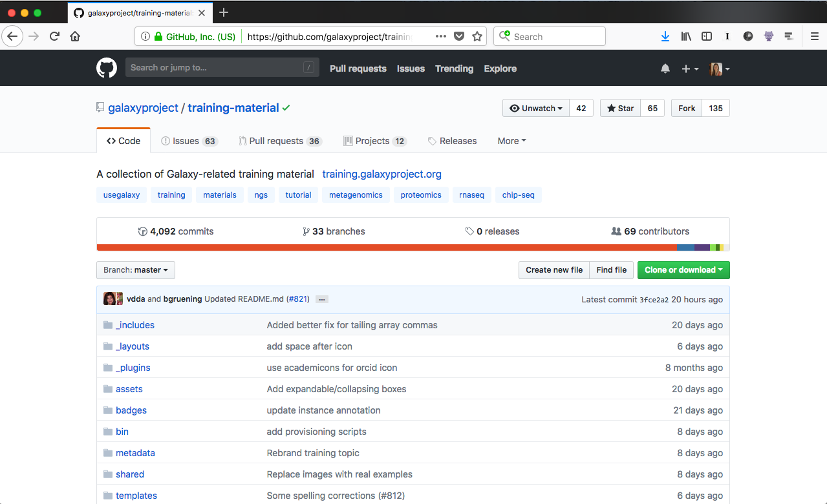Click the languages color bar

coord(413,247)
